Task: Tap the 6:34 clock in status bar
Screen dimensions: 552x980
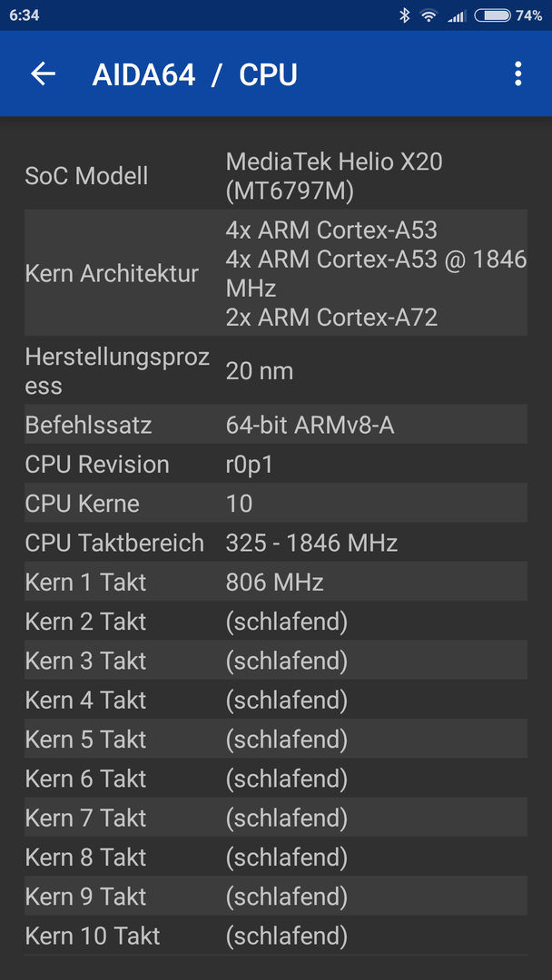Action: point(25,15)
